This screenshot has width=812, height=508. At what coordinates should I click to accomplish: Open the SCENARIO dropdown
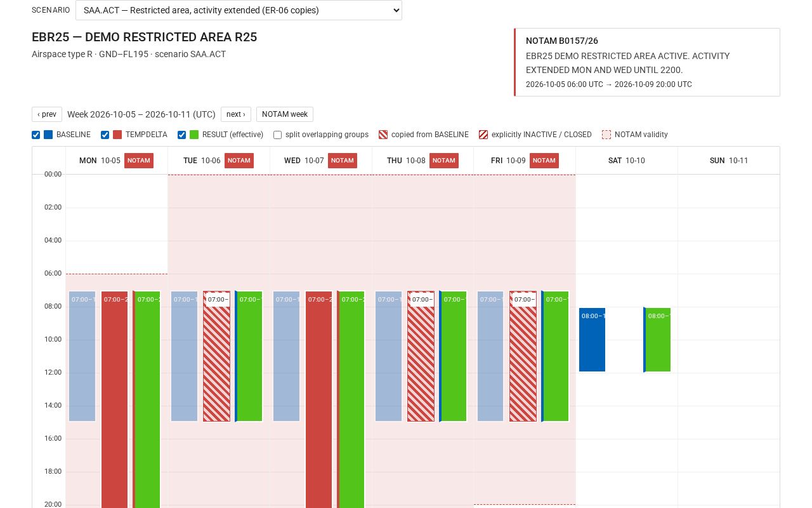point(239,10)
